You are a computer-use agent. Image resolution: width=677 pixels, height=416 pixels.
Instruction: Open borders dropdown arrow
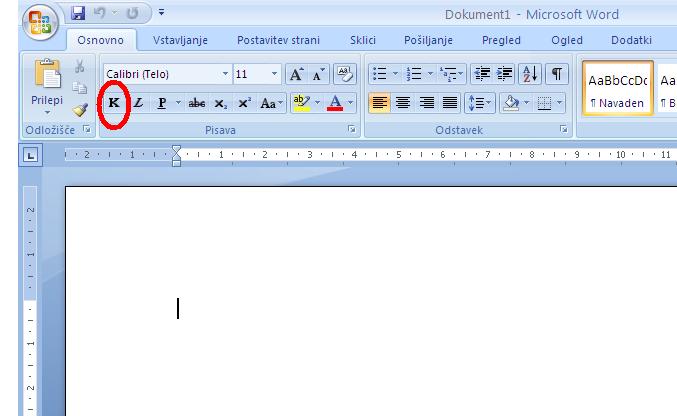coord(560,103)
